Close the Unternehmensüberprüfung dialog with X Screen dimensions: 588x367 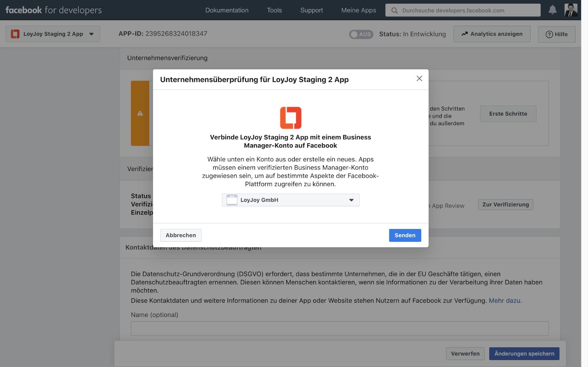coord(419,78)
